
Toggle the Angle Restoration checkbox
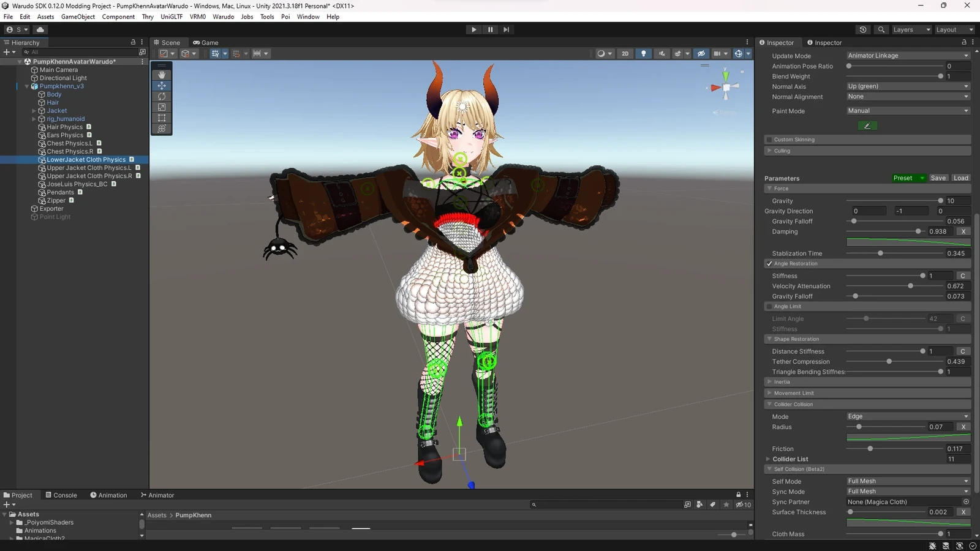coord(769,263)
